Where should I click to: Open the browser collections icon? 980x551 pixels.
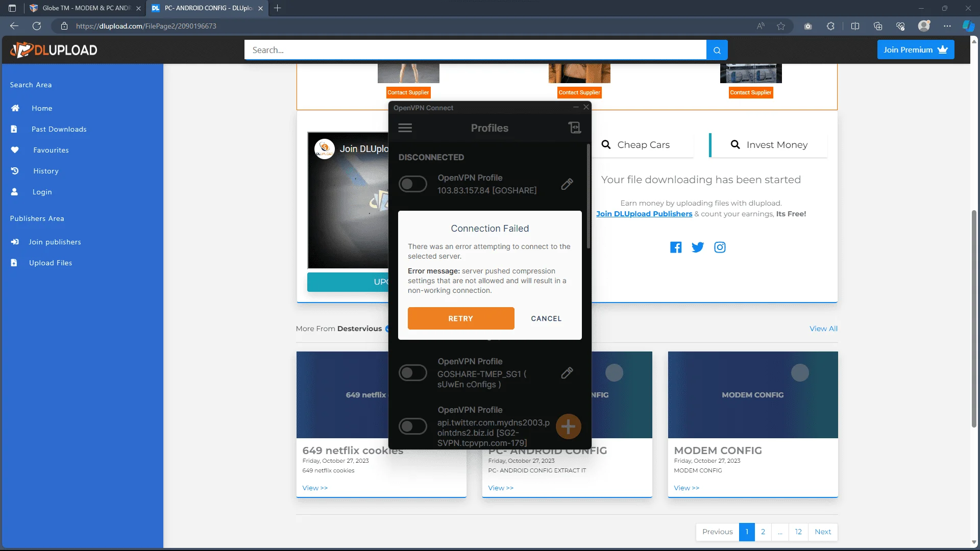pos(878,26)
